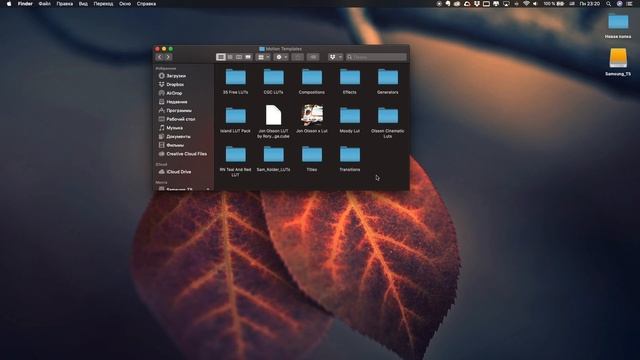Select the Moody Lut folder

[x=350, y=116]
